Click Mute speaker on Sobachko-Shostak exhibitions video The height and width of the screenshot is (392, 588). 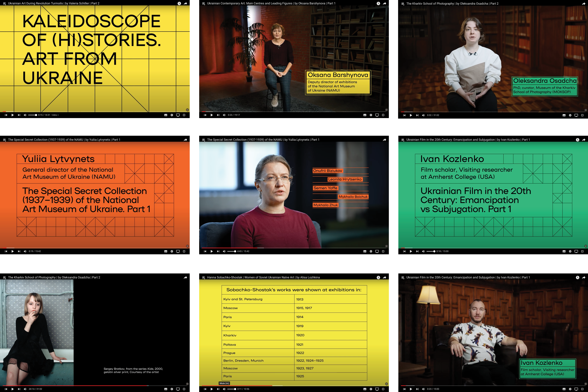coord(224,389)
